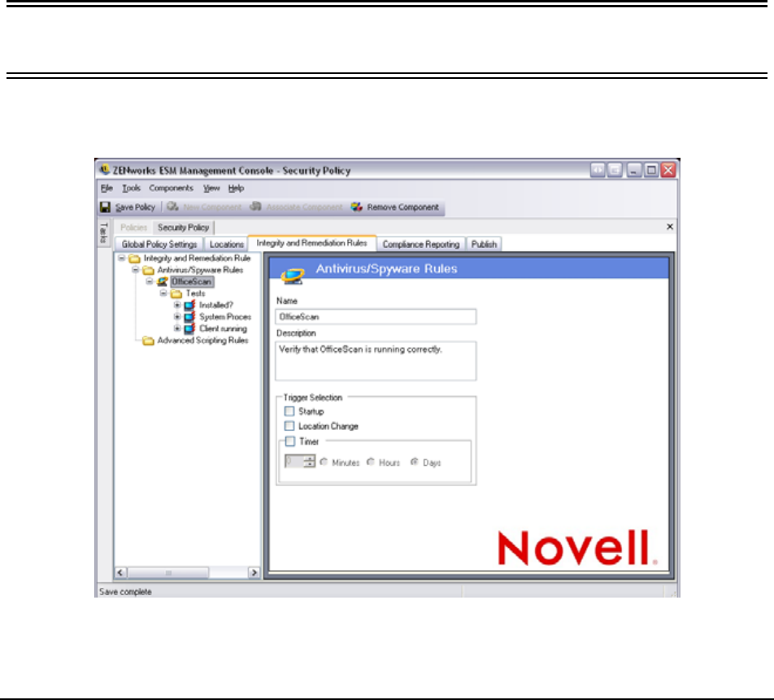Select the Integrity and Remediation Rules tab
The height and width of the screenshot is (700, 774).
point(311,243)
